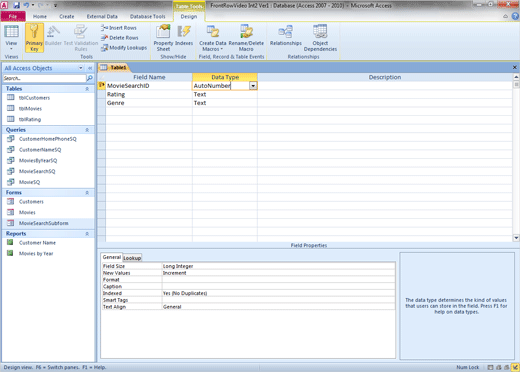Select the Customer Name report
This screenshot has height=372, width=520.
click(37, 243)
